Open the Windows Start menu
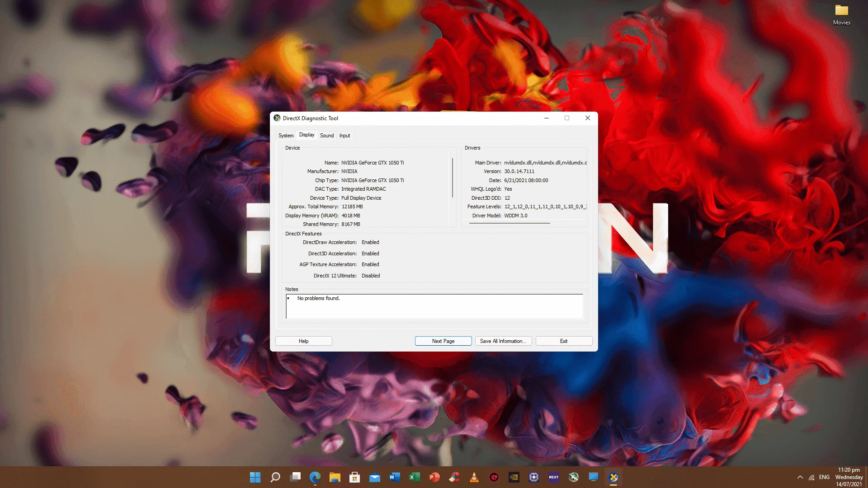Viewport: 868px width, 488px height. click(x=255, y=477)
